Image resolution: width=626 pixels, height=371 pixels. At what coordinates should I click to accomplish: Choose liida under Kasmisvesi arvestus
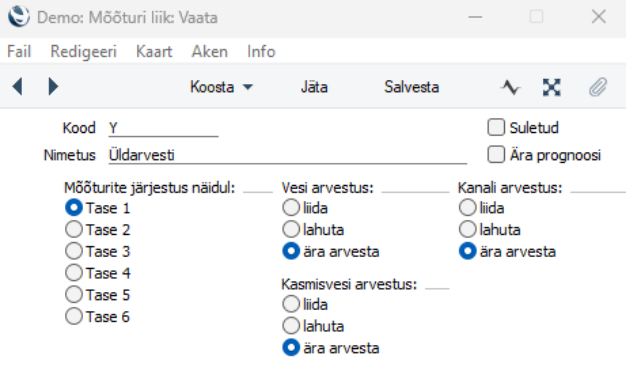click(291, 304)
